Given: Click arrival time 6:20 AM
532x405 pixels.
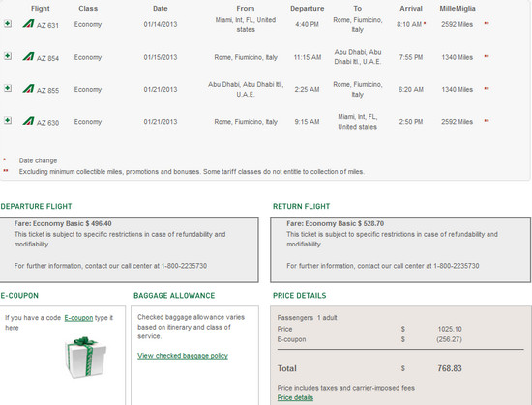Looking at the screenshot, I should (411, 90).
